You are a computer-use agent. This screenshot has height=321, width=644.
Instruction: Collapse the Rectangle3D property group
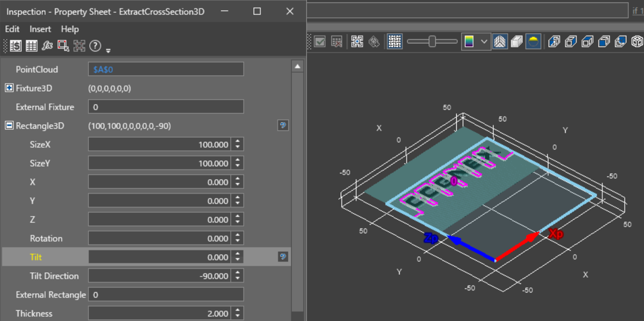(9, 126)
